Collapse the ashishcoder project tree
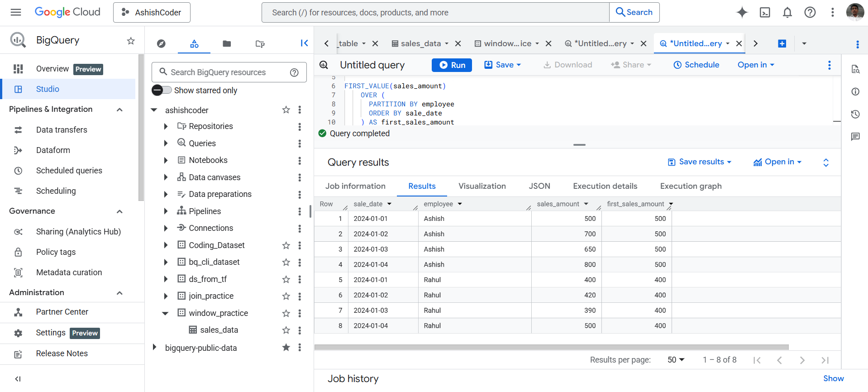Image resolution: width=868 pixels, height=392 pixels. click(x=154, y=110)
